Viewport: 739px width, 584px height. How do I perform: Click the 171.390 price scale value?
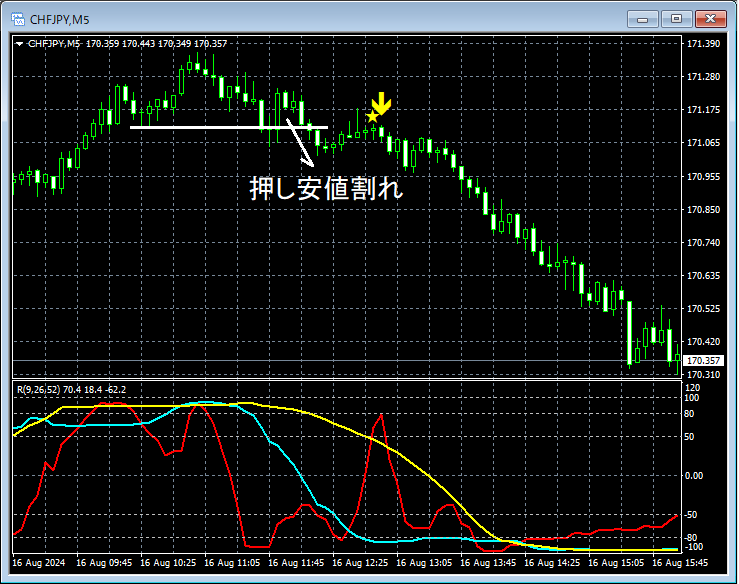(x=704, y=44)
